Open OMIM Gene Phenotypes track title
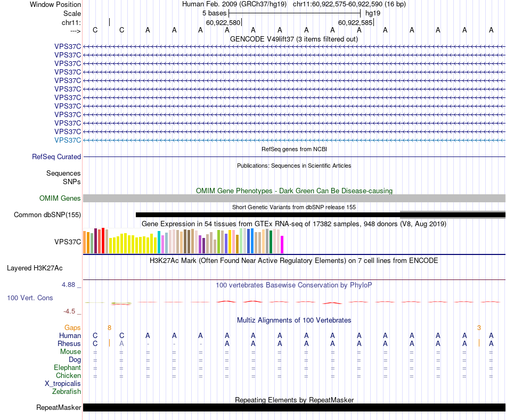The width and height of the screenshot is (506, 420). [294, 191]
